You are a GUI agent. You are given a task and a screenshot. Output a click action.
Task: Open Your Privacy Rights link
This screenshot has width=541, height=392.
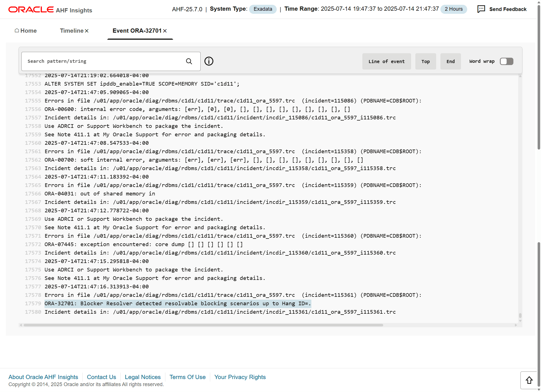click(x=240, y=377)
